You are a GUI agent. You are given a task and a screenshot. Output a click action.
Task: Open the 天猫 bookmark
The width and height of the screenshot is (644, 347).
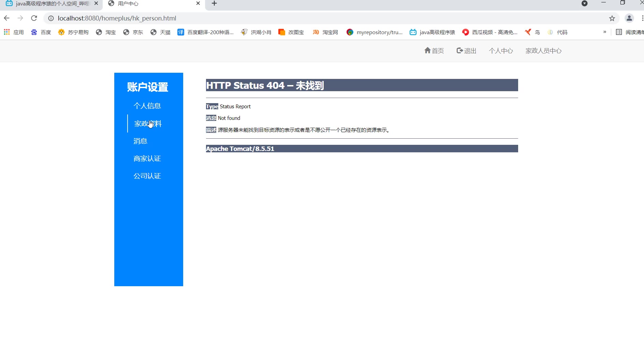point(160,32)
